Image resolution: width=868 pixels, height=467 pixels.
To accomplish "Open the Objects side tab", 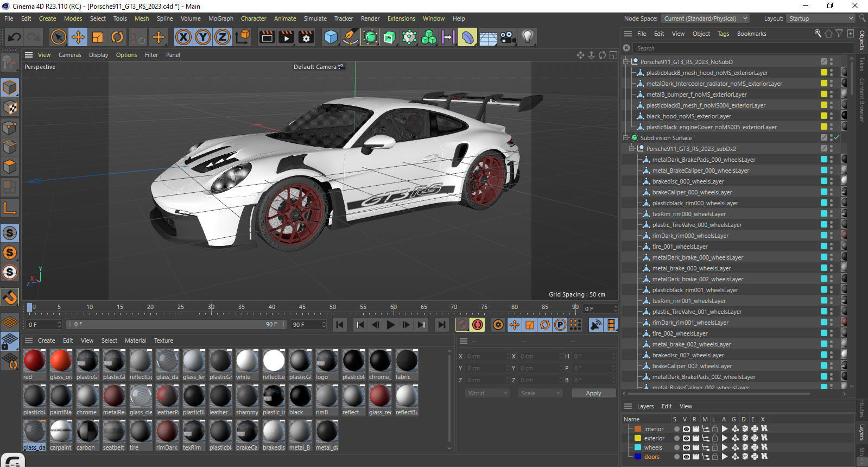I will tap(862, 41).
